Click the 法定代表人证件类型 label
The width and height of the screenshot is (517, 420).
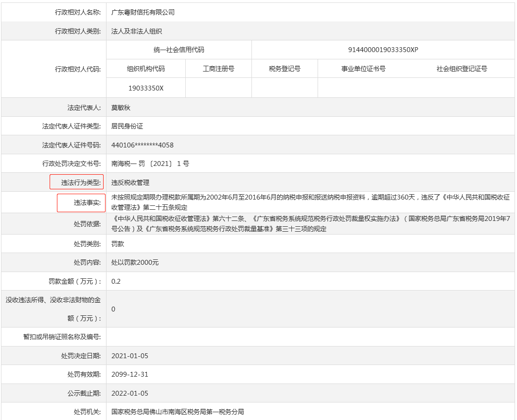tap(71, 126)
